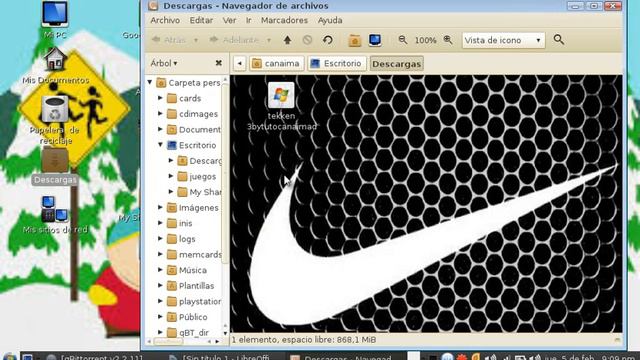
Task: Select logs folder in tree
Action: pos(181,239)
